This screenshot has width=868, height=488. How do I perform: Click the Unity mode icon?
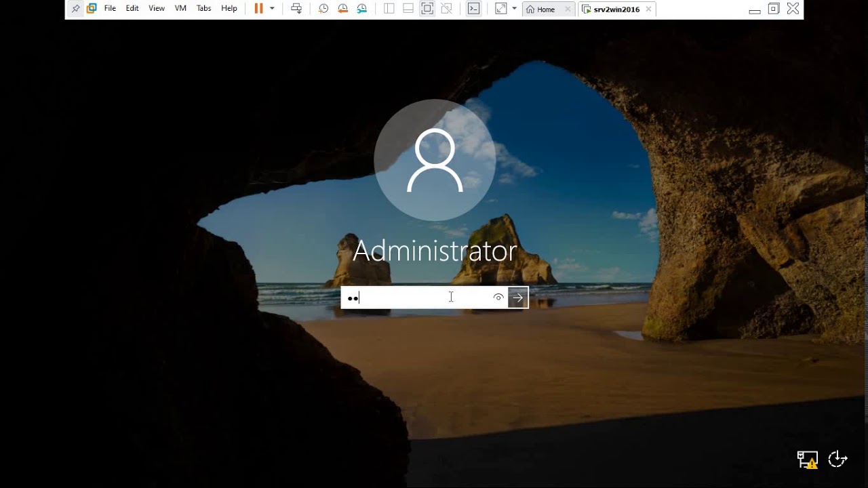point(446,9)
